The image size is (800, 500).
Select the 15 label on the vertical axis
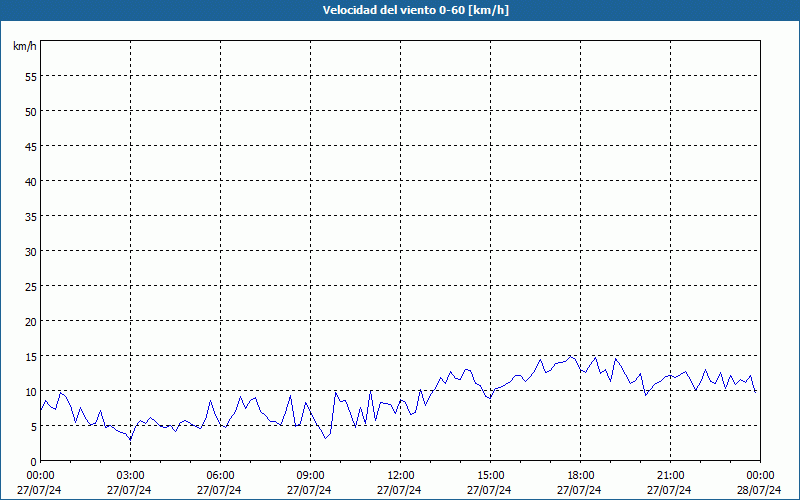31,356
